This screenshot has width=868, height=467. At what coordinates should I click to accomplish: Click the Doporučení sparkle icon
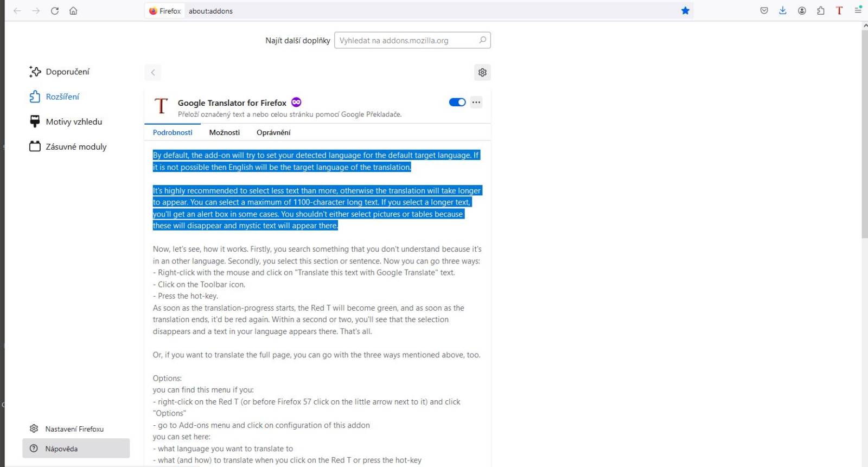click(35, 72)
